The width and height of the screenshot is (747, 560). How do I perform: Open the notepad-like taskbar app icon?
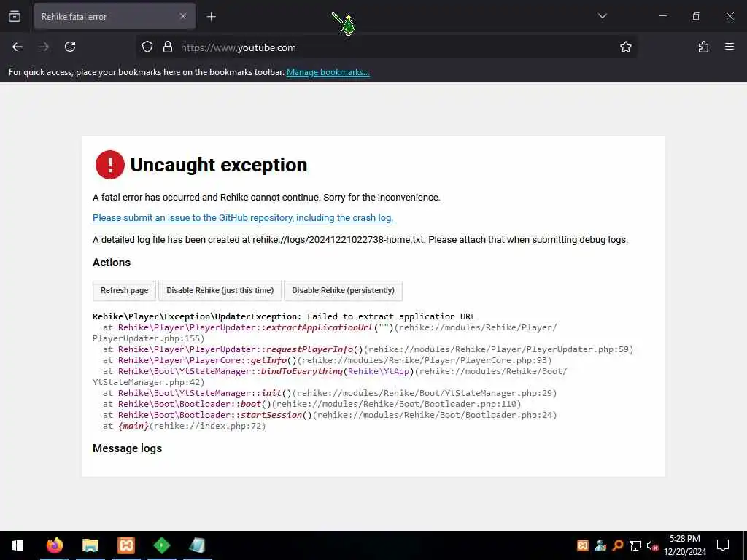tap(197, 545)
